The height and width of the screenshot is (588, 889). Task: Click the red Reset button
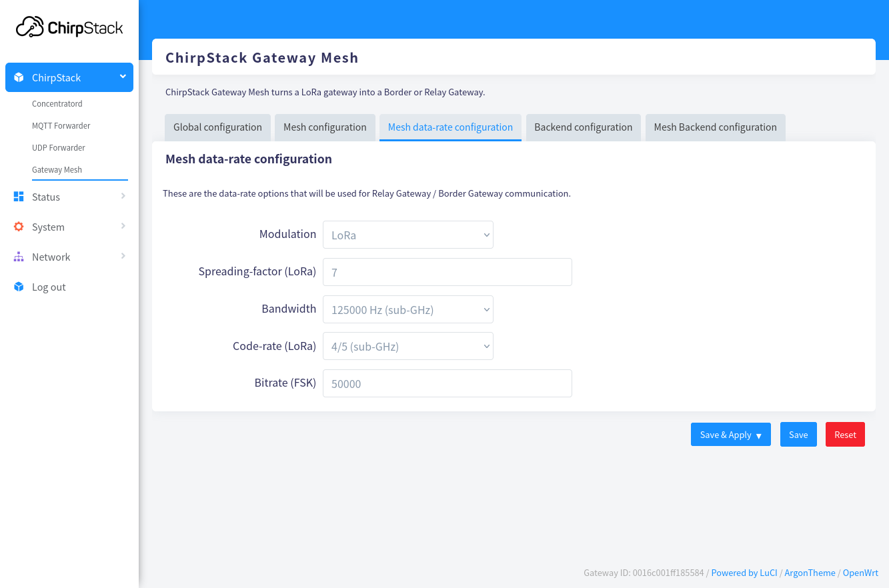[845, 435]
